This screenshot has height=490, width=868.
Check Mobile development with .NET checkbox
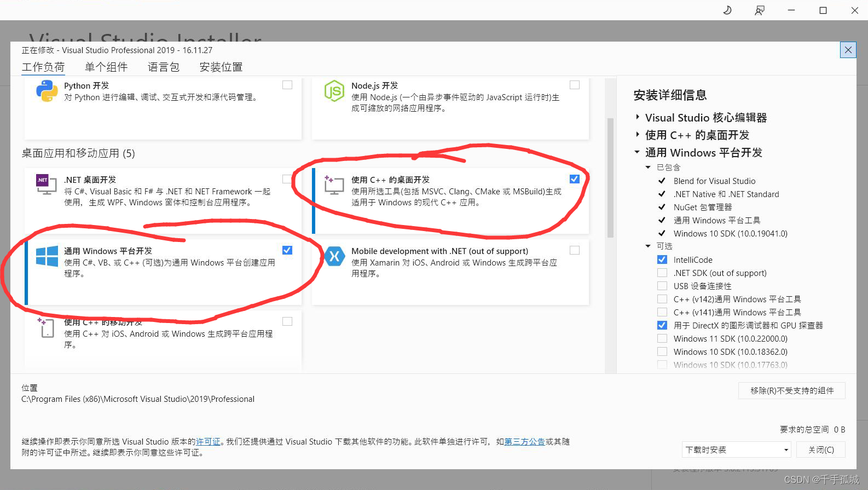click(x=575, y=250)
